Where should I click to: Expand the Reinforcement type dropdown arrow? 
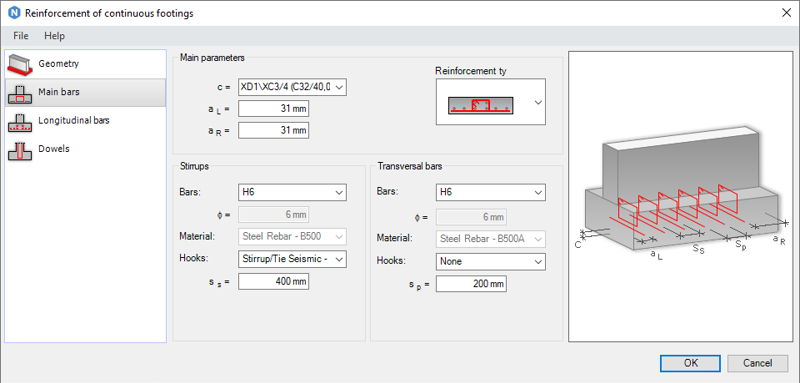tap(537, 103)
